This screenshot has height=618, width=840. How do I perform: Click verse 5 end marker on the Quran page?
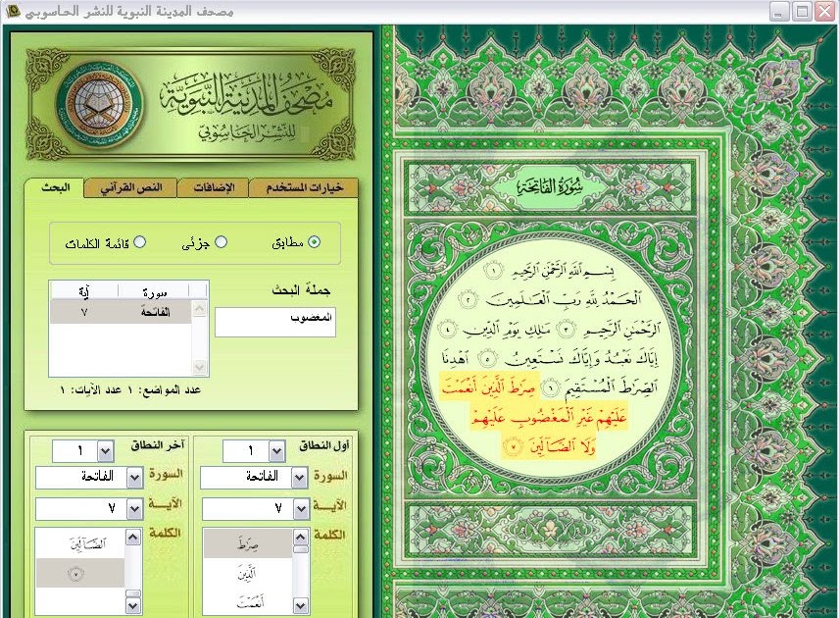point(486,358)
